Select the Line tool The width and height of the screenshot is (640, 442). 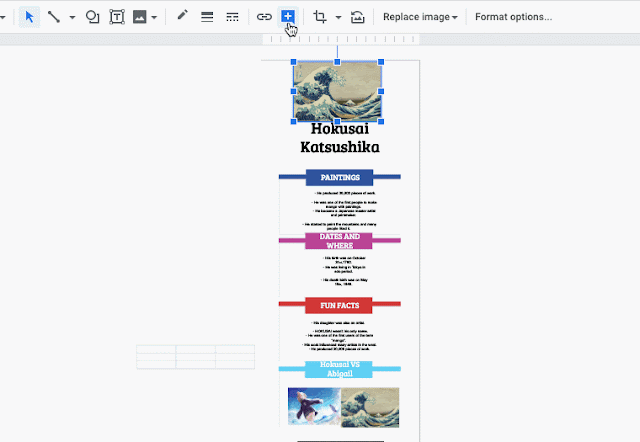tap(54, 17)
